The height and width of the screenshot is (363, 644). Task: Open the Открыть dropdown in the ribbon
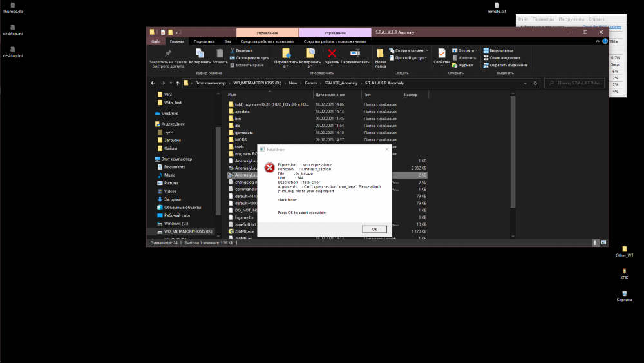465,50
